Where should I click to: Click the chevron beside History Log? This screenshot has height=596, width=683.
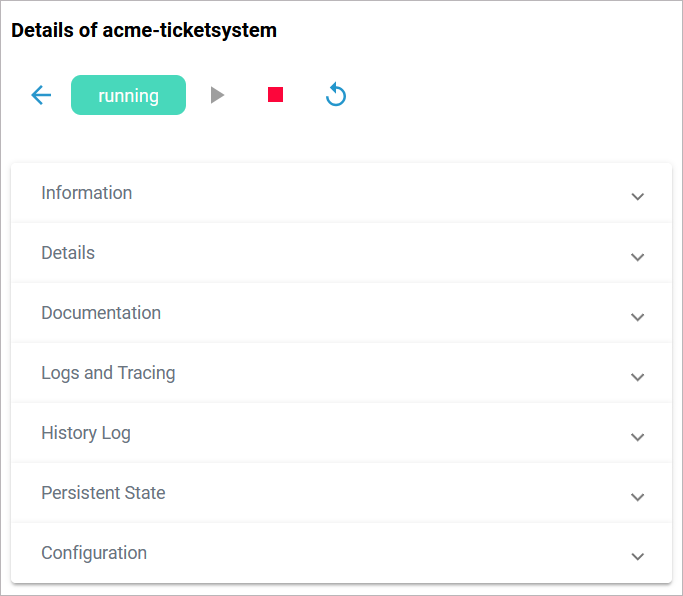637,436
